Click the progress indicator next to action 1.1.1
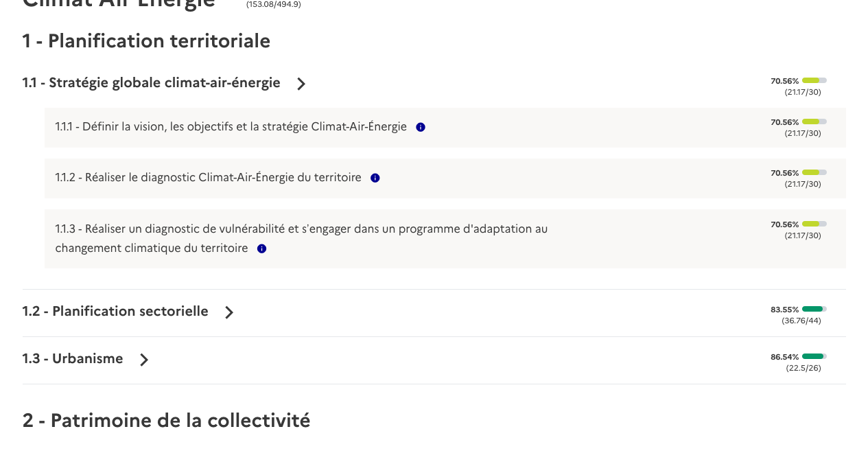The width and height of the screenshot is (868, 475). coord(814,121)
